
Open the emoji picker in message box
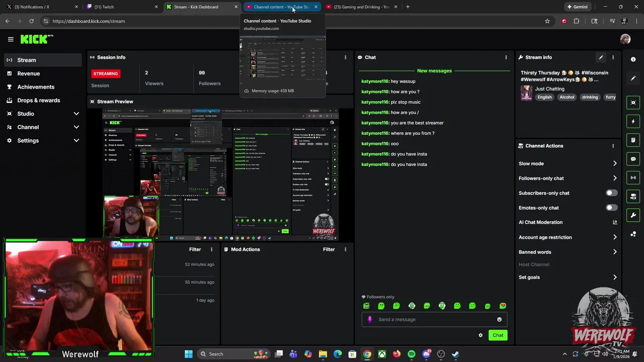click(x=499, y=319)
